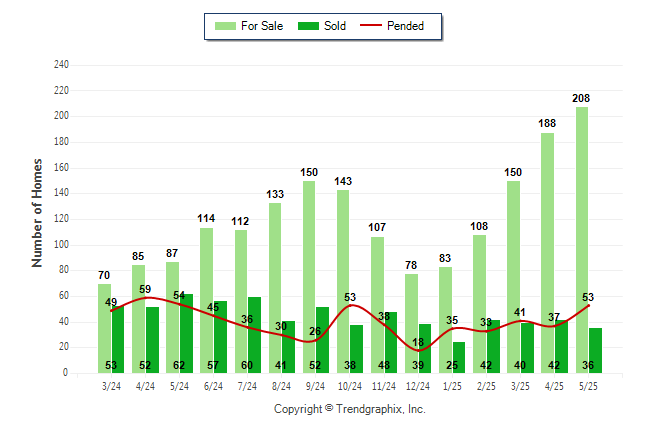Image resolution: width=646 pixels, height=434 pixels.
Task: Click the 10/24 For Sale bar labeled 143
Action: (343, 282)
